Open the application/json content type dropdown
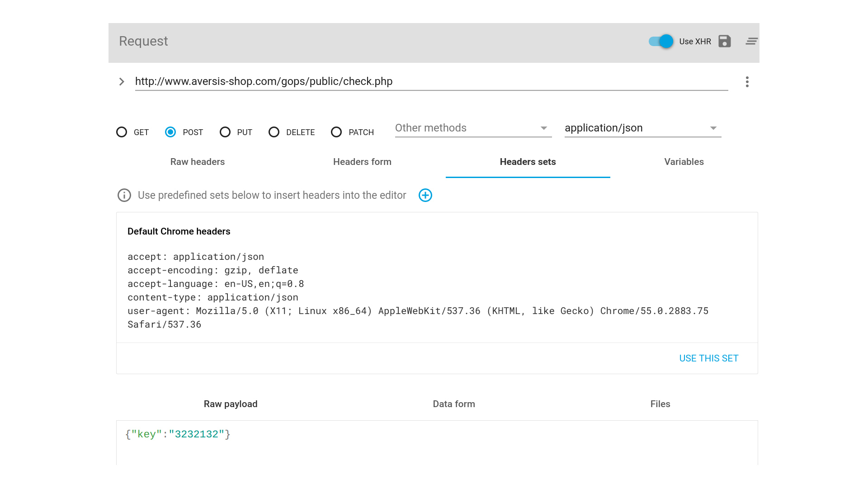 click(x=643, y=128)
